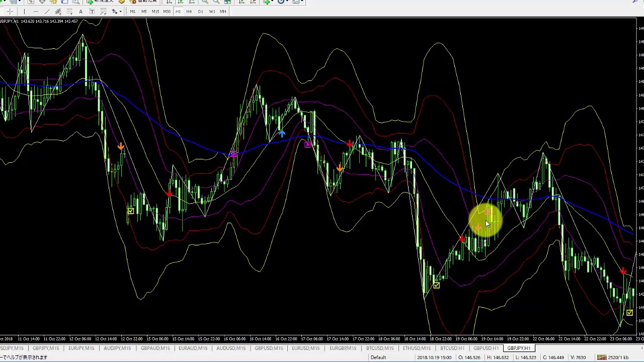Open the Default profile menu in status bar

point(378,357)
